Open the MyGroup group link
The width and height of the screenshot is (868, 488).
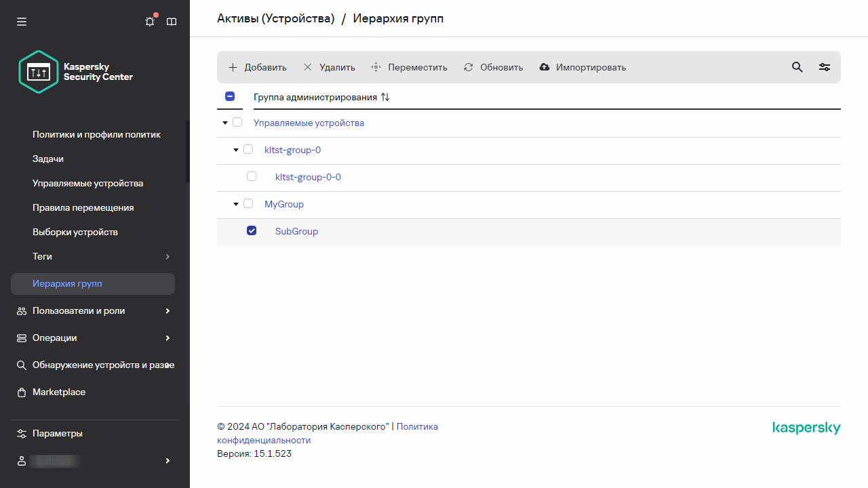(x=284, y=204)
